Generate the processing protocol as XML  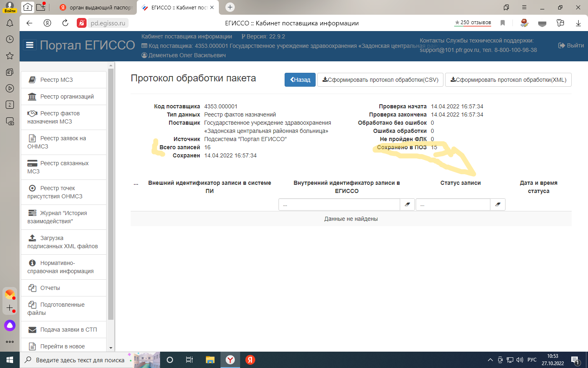point(508,80)
